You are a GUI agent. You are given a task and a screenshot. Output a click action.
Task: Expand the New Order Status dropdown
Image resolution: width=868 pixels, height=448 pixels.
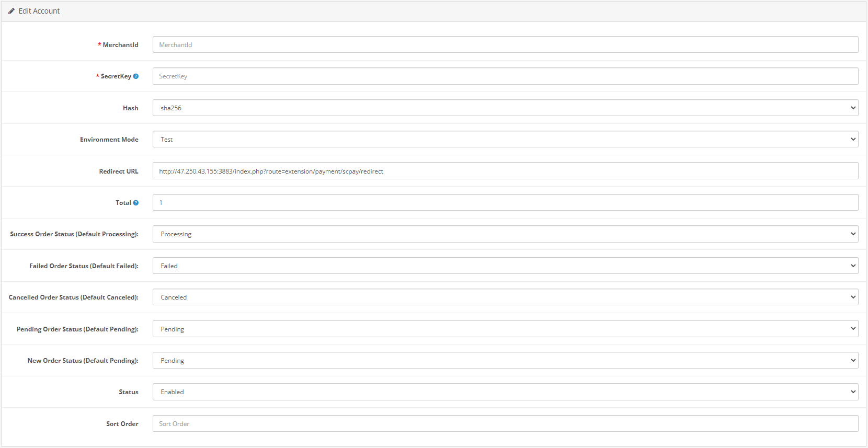click(505, 360)
